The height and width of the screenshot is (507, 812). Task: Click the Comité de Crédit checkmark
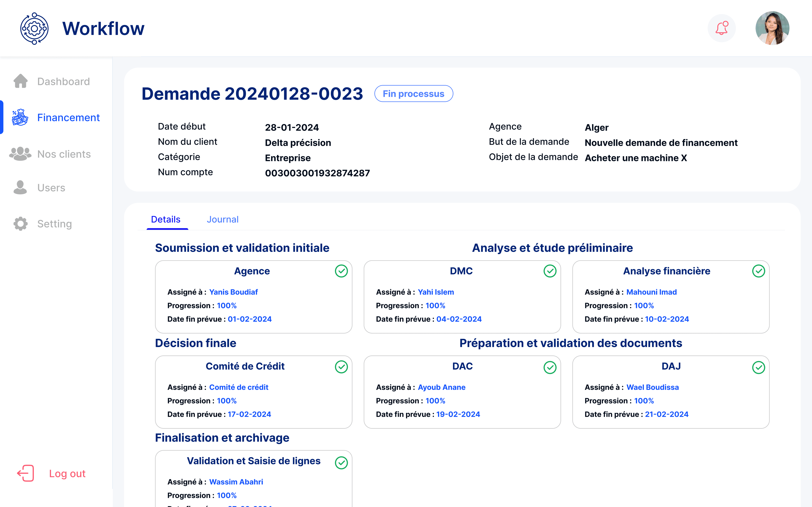coord(341,367)
